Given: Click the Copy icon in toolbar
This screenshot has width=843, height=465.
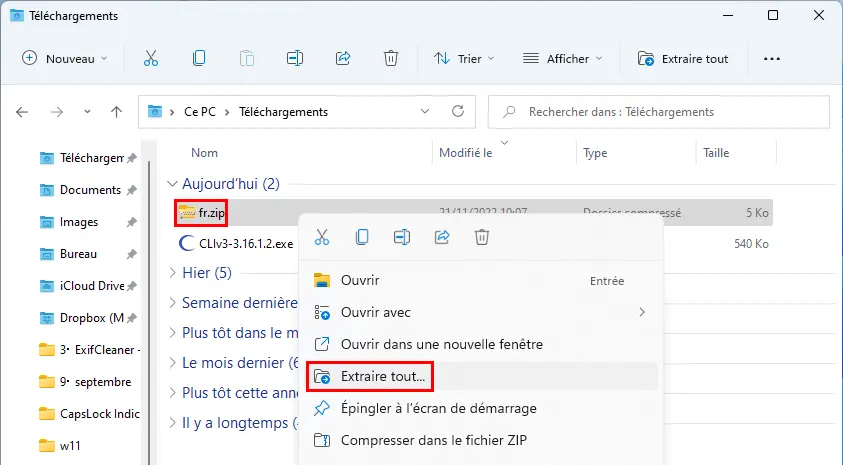Looking at the screenshot, I should [199, 58].
